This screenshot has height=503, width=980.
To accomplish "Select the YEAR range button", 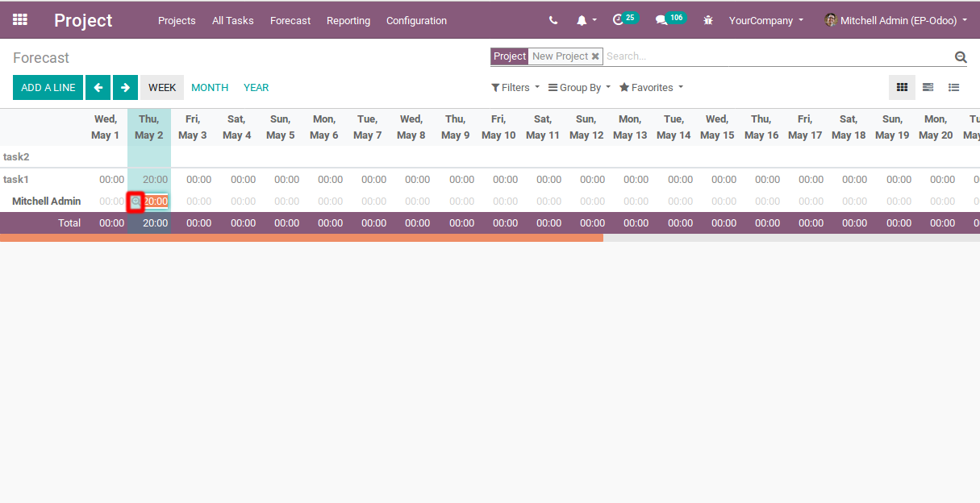I will (256, 88).
